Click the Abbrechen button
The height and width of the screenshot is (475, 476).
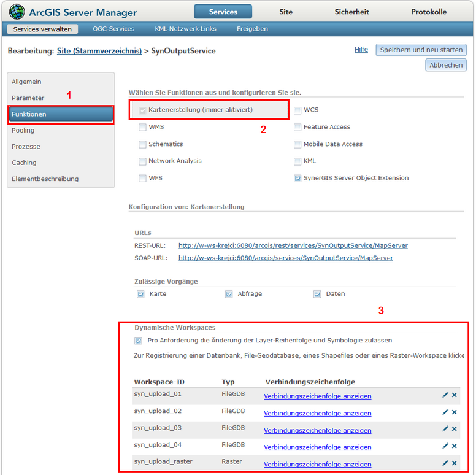click(446, 65)
